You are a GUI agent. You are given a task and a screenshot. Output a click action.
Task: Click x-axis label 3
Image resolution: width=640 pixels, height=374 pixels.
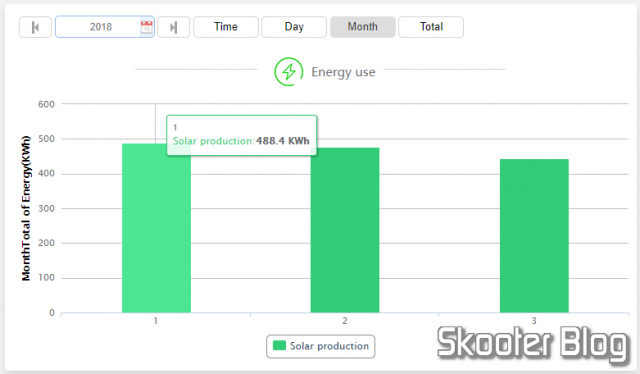pos(534,321)
